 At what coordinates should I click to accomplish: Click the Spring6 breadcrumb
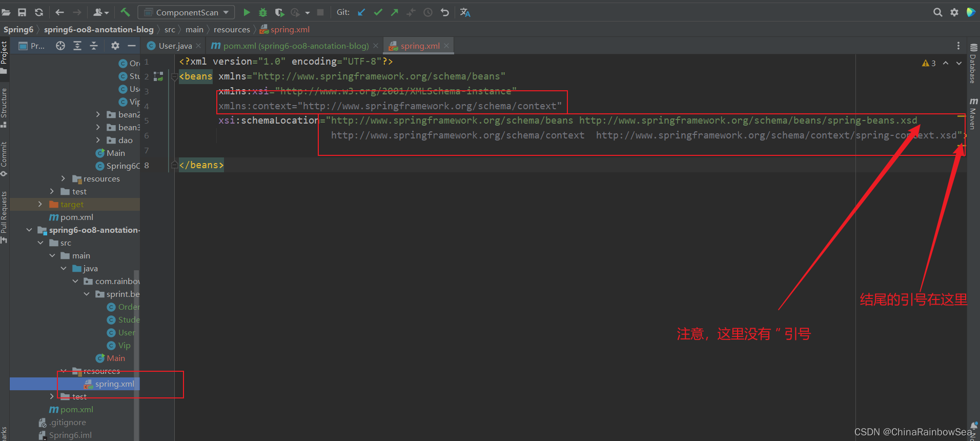[18, 29]
